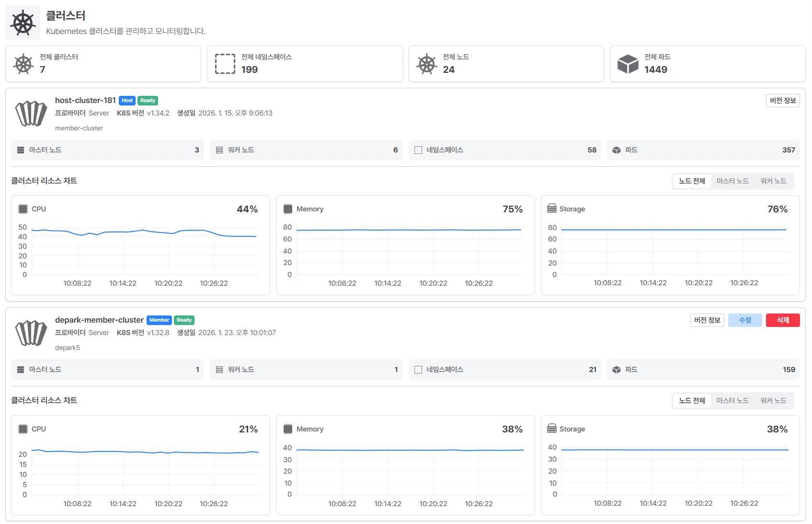Click the 전체 파드 value 1449
This screenshot has height=524, width=812.
pos(656,70)
